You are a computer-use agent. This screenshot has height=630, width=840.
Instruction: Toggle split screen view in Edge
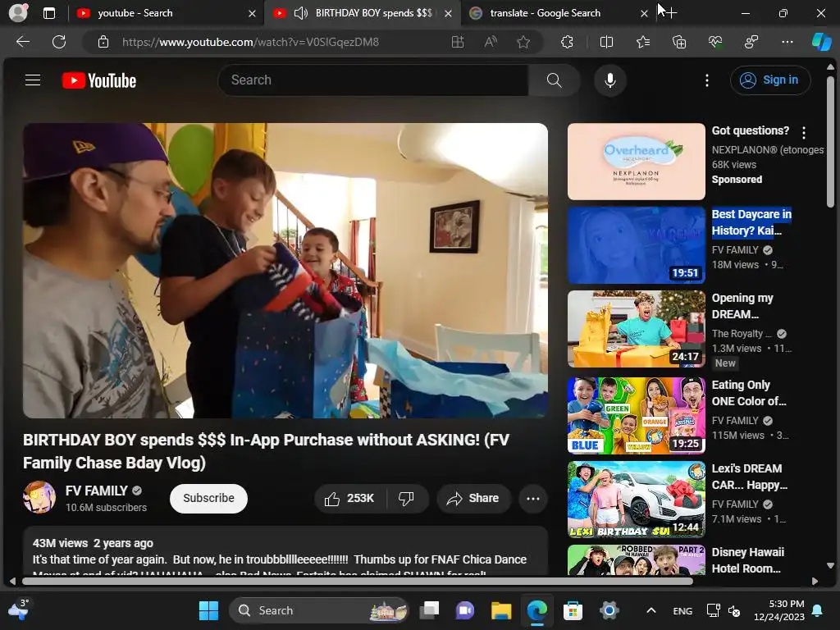point(606,42)
